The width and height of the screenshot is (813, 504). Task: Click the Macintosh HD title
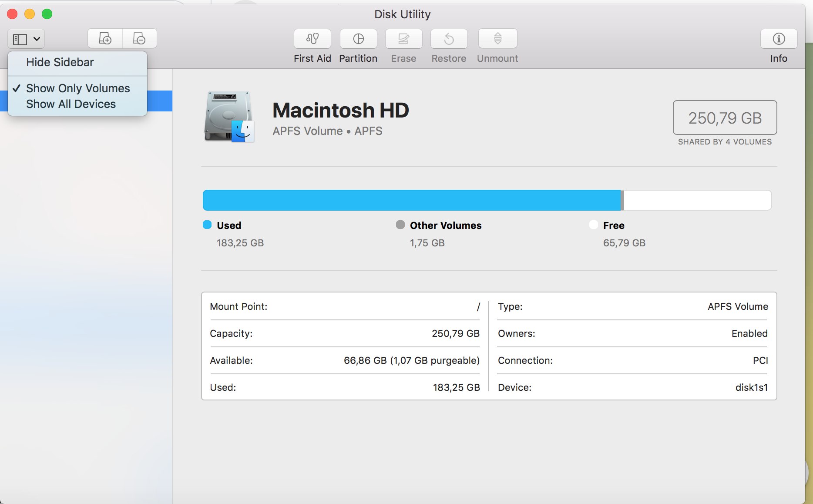click(x=341, y=110)
